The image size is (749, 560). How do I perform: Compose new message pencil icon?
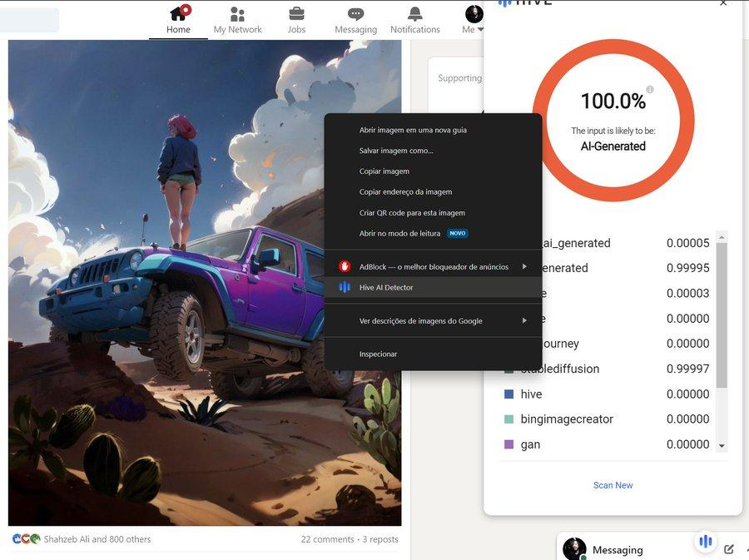[x=729, y=549]
